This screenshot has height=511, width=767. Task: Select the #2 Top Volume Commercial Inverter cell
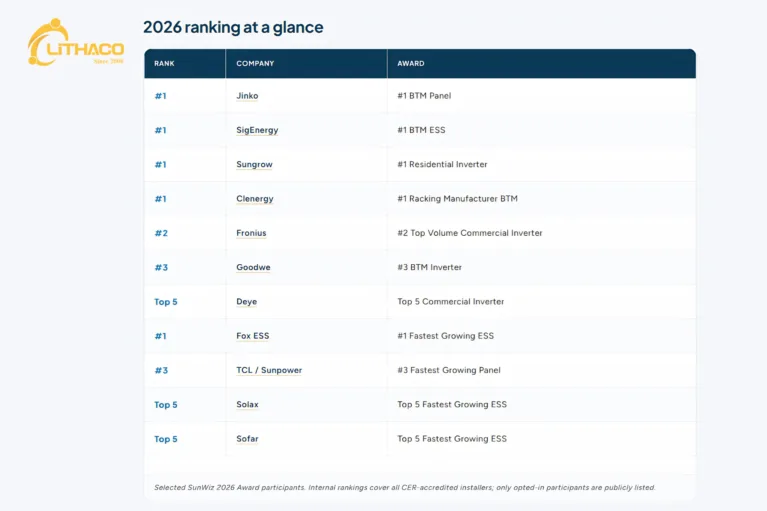pos(470,233)
